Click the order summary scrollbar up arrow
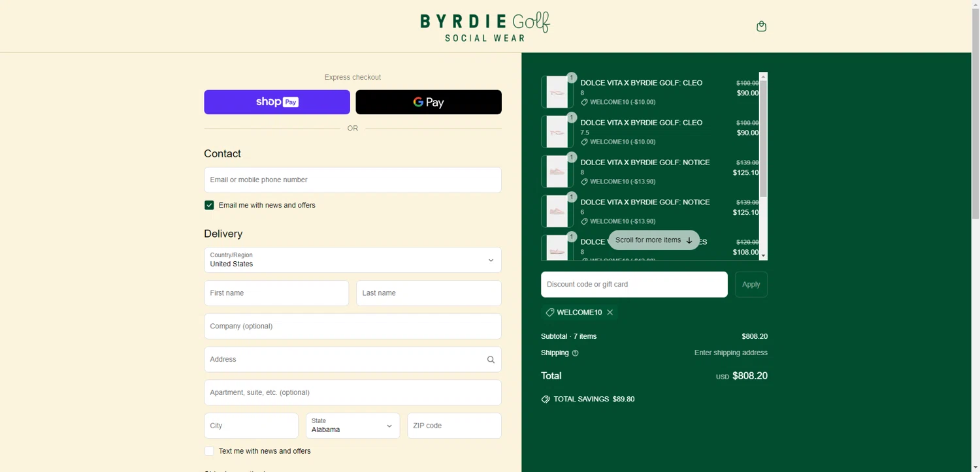980x472 pixels. [763, 76]
